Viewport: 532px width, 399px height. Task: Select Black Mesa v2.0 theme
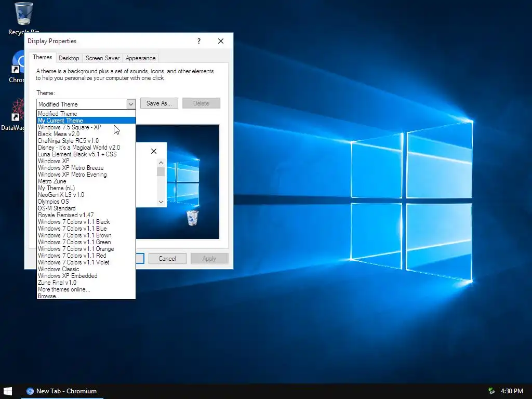pyautogui.click(x=86, y=134)
